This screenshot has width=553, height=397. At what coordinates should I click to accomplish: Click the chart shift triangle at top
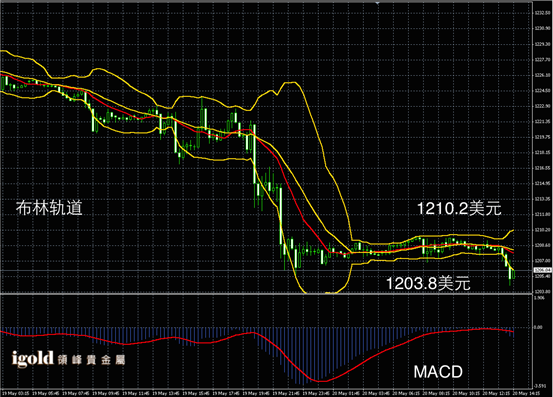(x=377, y=2)
